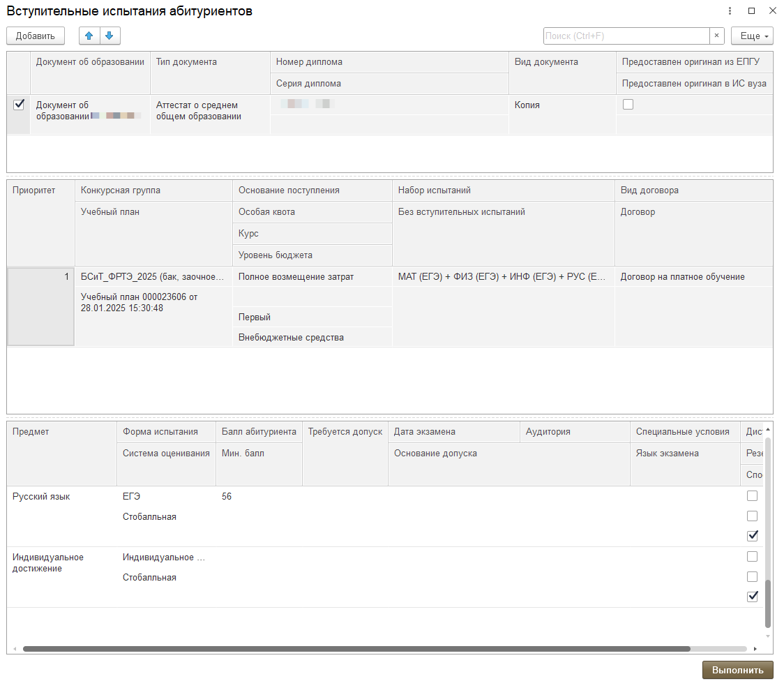Screen dimensions: 784x681
Task: Uncheck the education document row checkbox
Action: click(20, 105)
